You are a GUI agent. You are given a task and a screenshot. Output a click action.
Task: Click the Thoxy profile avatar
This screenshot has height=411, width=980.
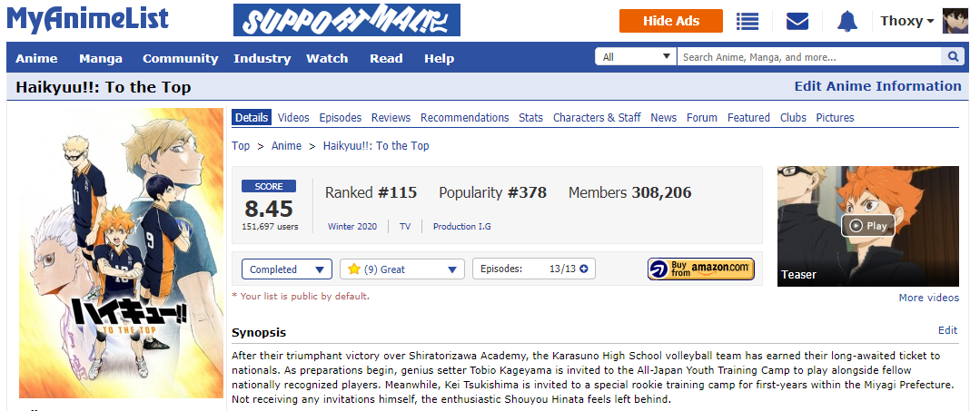click(955, 21)
